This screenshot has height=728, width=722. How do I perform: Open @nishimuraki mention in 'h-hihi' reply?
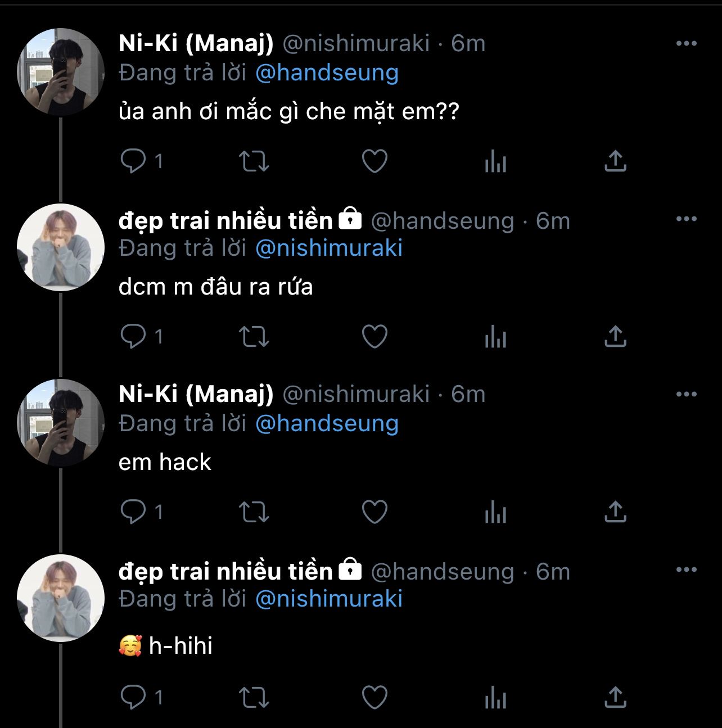pyautogui.click(x=329, y=599)
